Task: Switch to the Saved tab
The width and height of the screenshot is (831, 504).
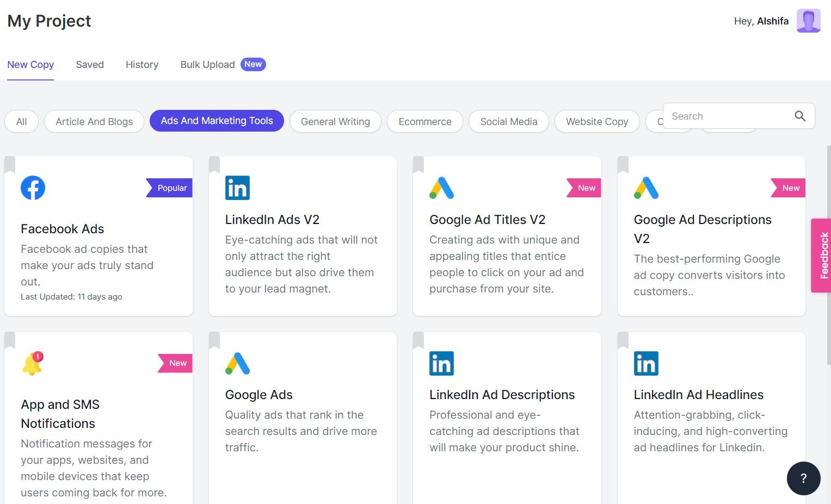Action: [90, 65]
